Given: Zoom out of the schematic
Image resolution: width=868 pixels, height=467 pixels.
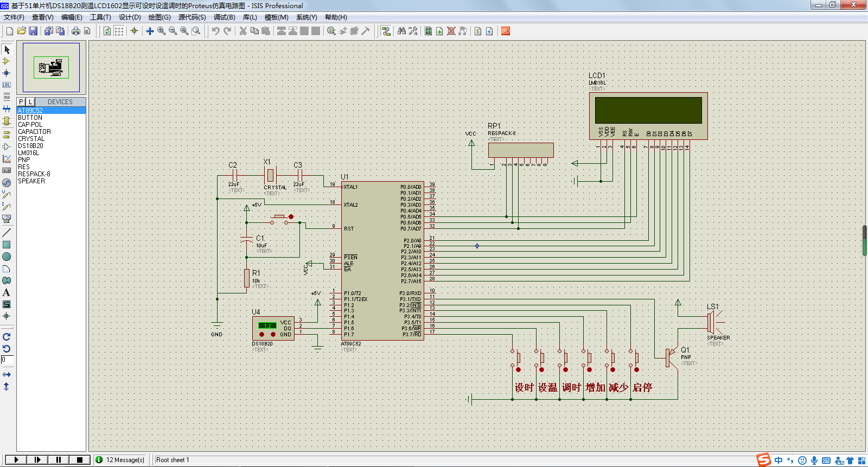Looking at the screenshot, I should tap(173, 31).
